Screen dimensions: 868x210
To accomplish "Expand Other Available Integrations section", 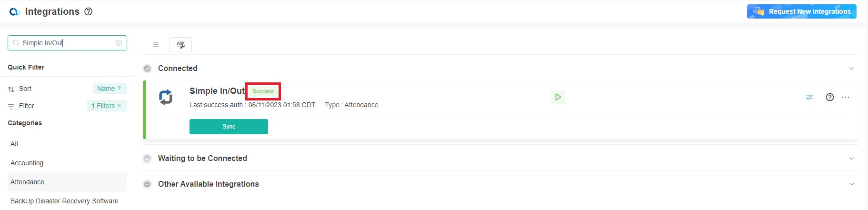I will [x=852, y=184].
